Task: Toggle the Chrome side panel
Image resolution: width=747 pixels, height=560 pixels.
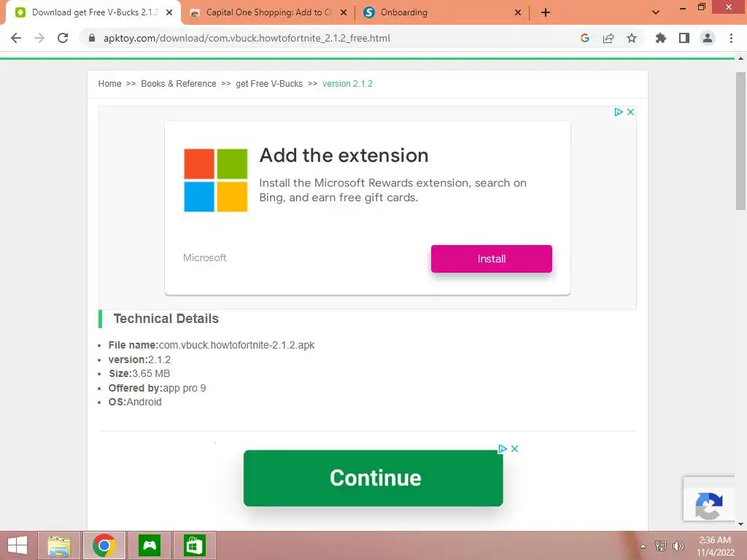Action: [684, 38]
